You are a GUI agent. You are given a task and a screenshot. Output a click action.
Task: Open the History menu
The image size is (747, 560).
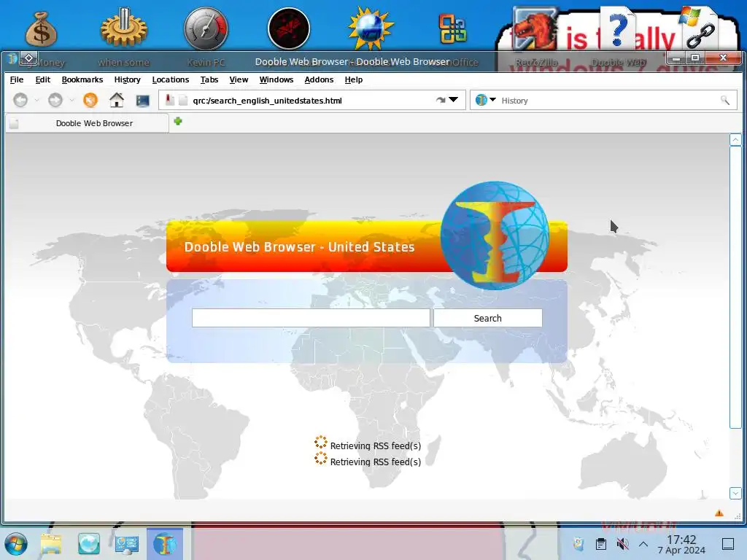point(127,79)
